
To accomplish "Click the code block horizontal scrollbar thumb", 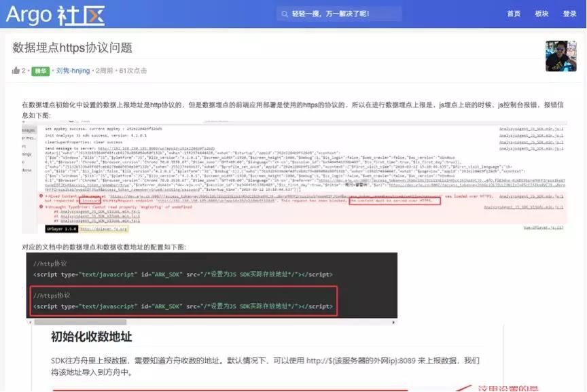I will tap(80, 322).
